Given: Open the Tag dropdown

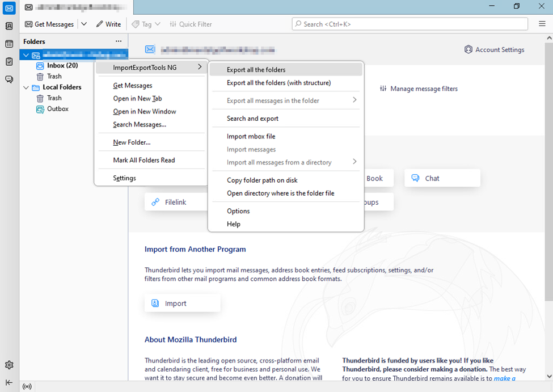Looking at the screenshot, I should (146, 24).
